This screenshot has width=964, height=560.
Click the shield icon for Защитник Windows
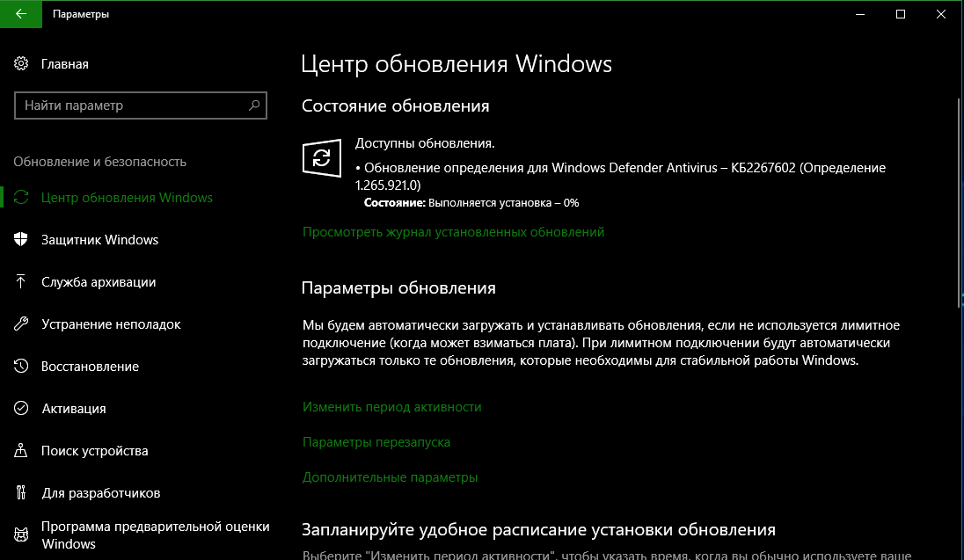click(21, 240)
